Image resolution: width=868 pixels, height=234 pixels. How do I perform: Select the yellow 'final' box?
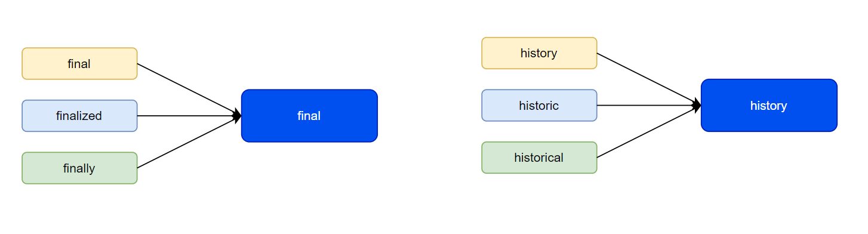[x=79, y=63]
